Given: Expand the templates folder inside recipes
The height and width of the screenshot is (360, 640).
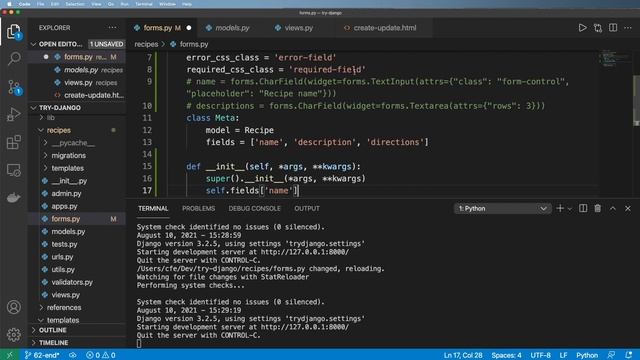Looking at the screenshot, I should click(x=77, y=168).
